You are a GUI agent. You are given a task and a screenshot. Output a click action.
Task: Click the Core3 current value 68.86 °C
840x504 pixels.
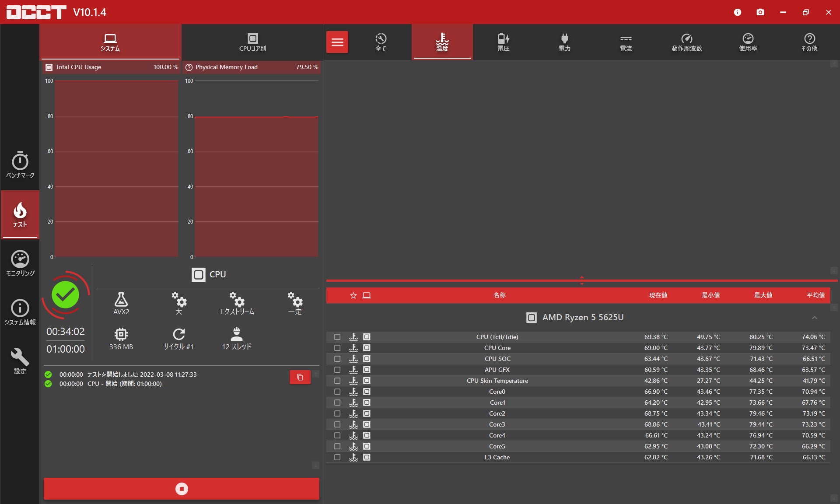(x=656, y=424)
